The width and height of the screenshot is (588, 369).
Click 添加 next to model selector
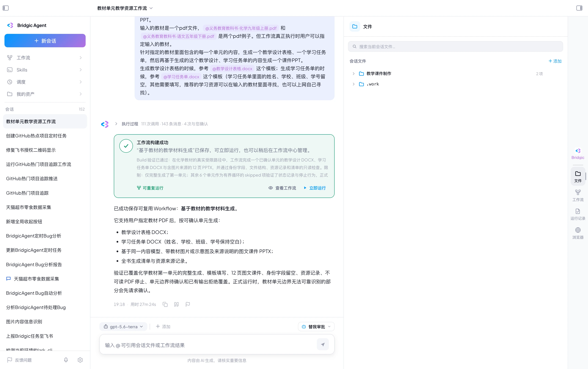163,327
